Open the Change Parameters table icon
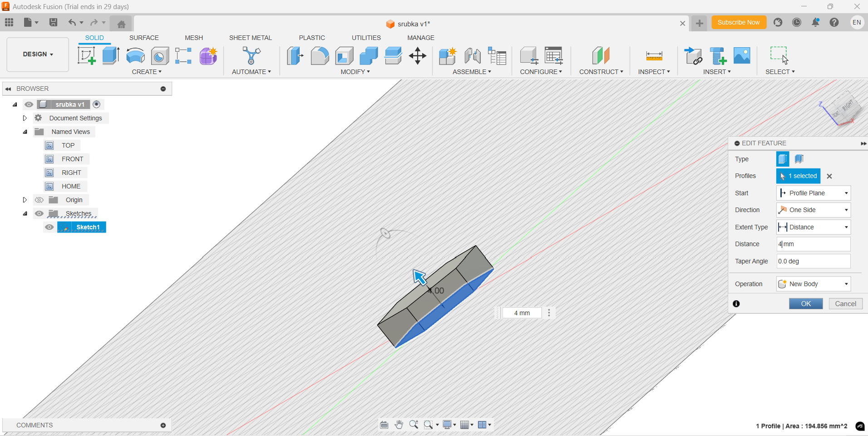 pos(554,56)
